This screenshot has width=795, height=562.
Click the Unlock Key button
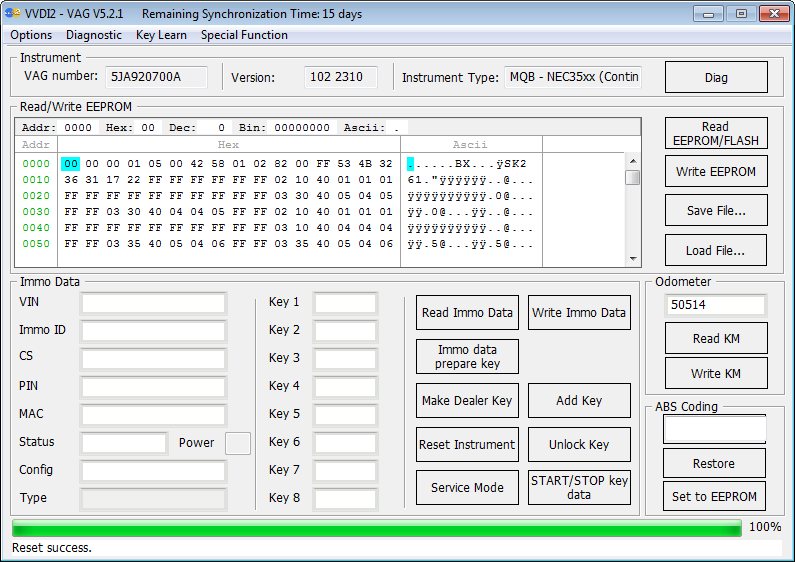[x=579, y=444]
